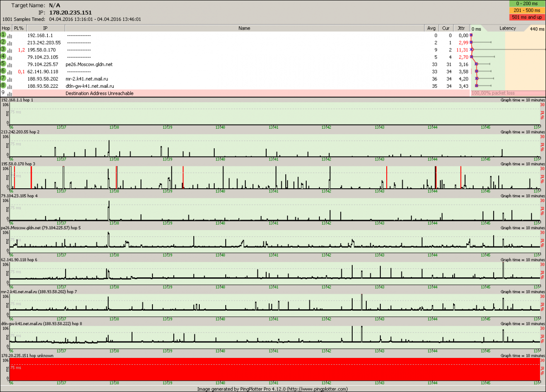Click the green hop 3 circle icon
Image resolution: width=546 pixels, height=392 pixels.
[3, 50]
